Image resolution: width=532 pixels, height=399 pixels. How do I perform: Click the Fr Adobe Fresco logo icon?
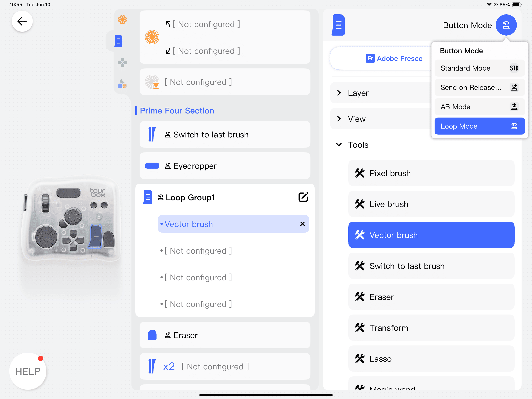(x=370, y=58)
